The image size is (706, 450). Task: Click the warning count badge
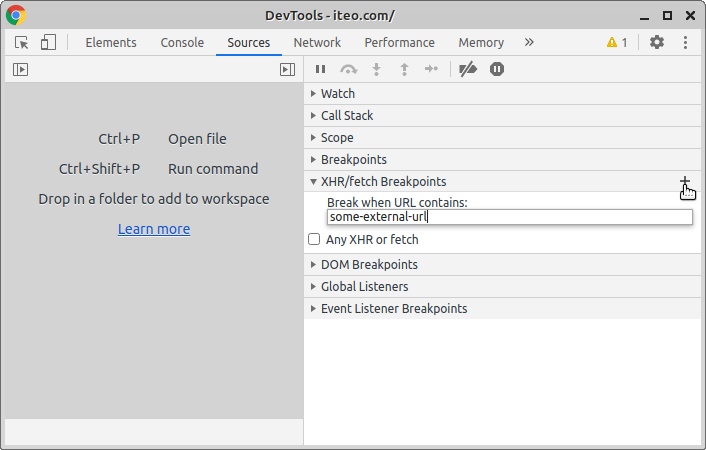click(617, 42)
